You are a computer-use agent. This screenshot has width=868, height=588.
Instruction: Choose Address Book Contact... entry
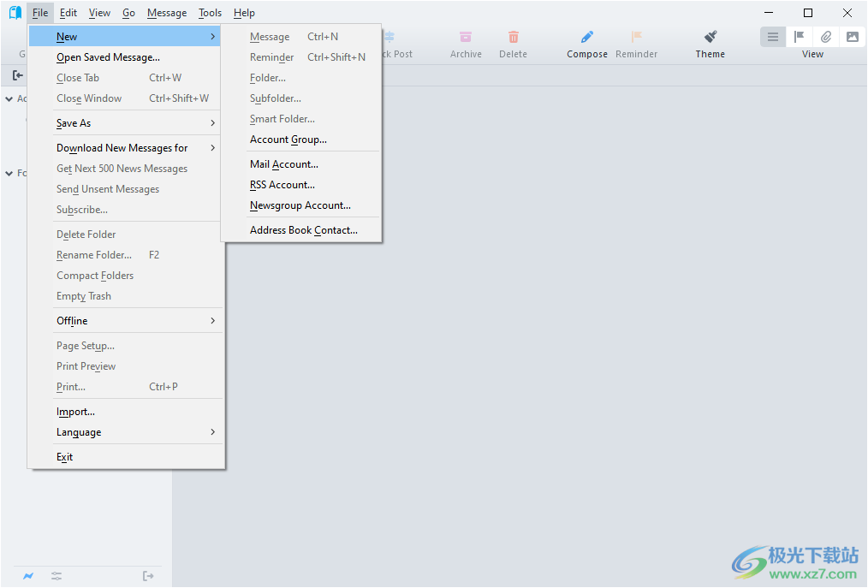(x=301, y=230)
